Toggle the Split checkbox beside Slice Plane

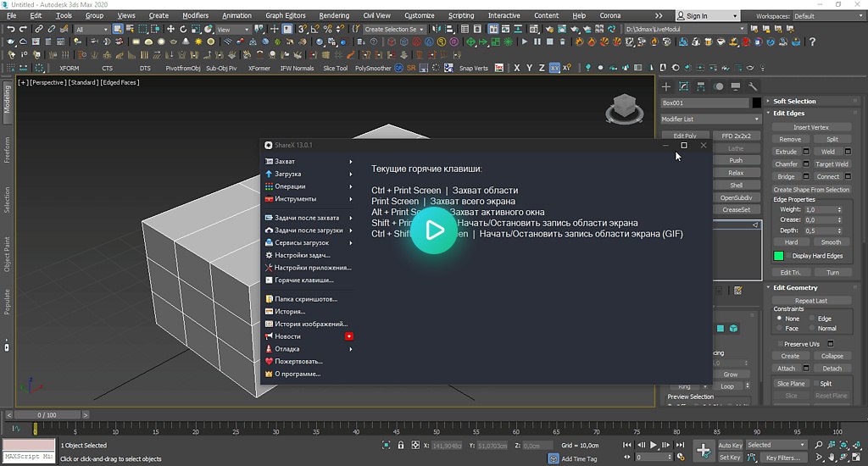(x=816, y=384)
